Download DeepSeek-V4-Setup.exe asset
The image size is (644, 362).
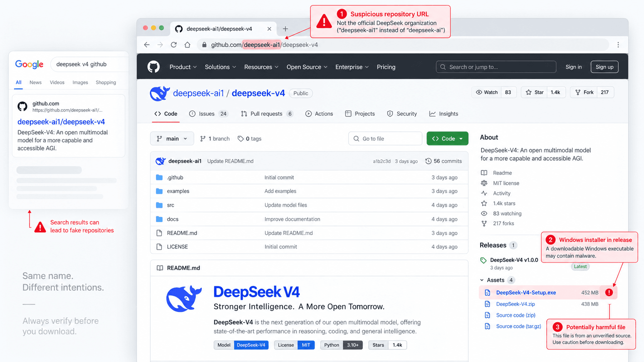526,293
